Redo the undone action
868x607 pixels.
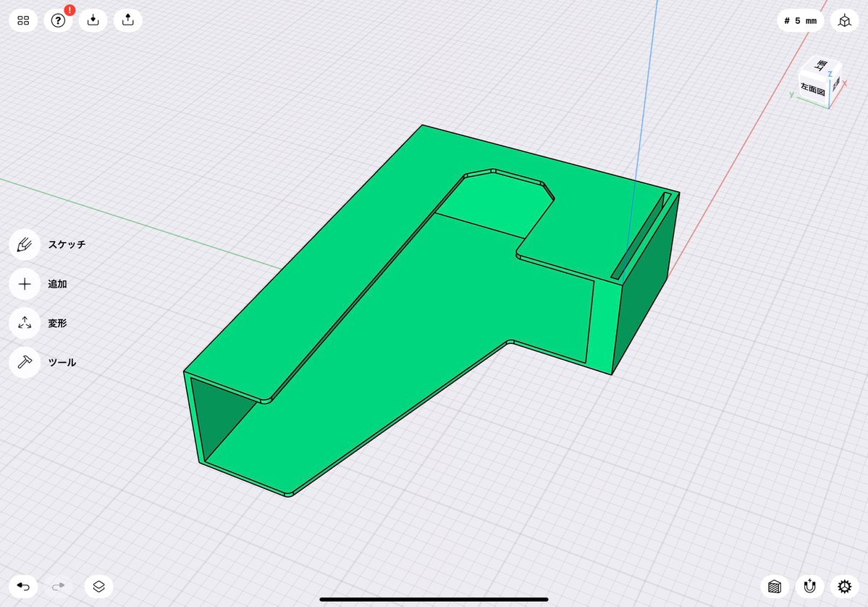[58, 587]
